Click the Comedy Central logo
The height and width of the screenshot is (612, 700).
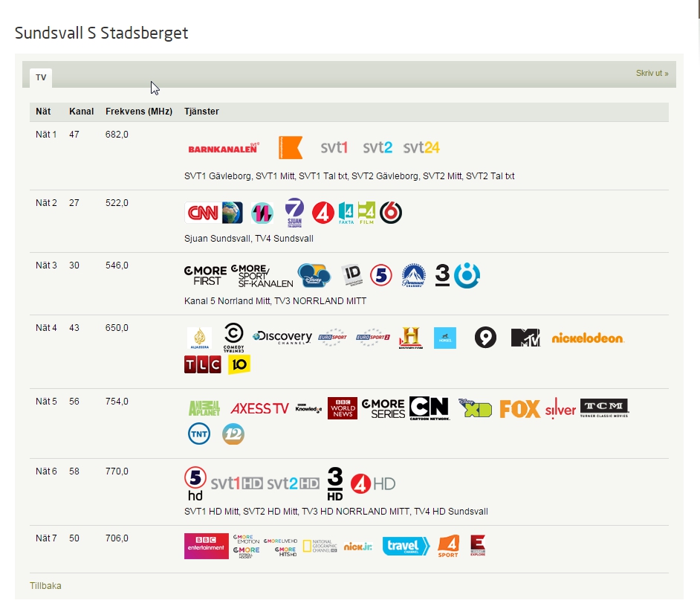point(233,338)
